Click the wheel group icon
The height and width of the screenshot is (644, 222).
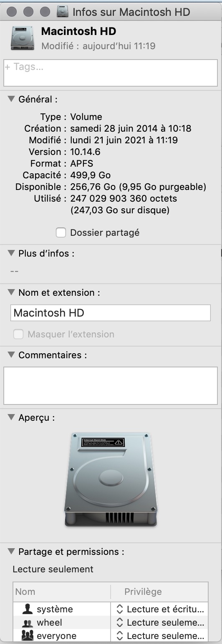click(x=28, y=623)
